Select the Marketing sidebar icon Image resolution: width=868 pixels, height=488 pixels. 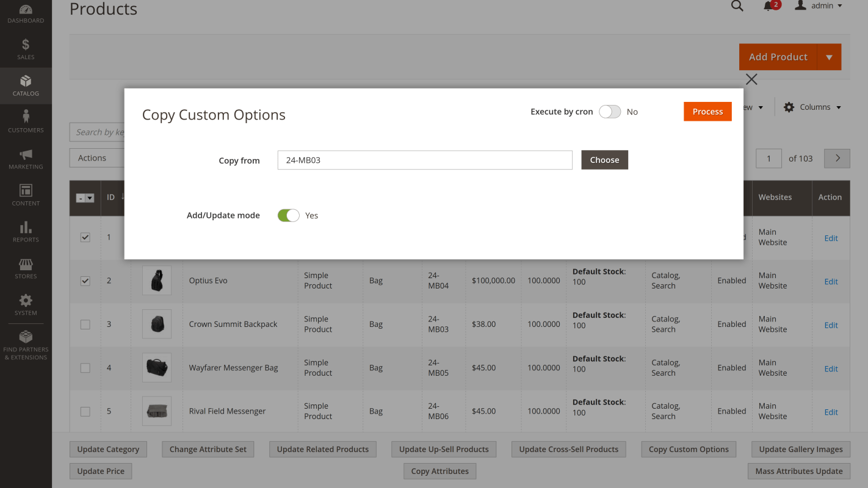coord(26,157)
